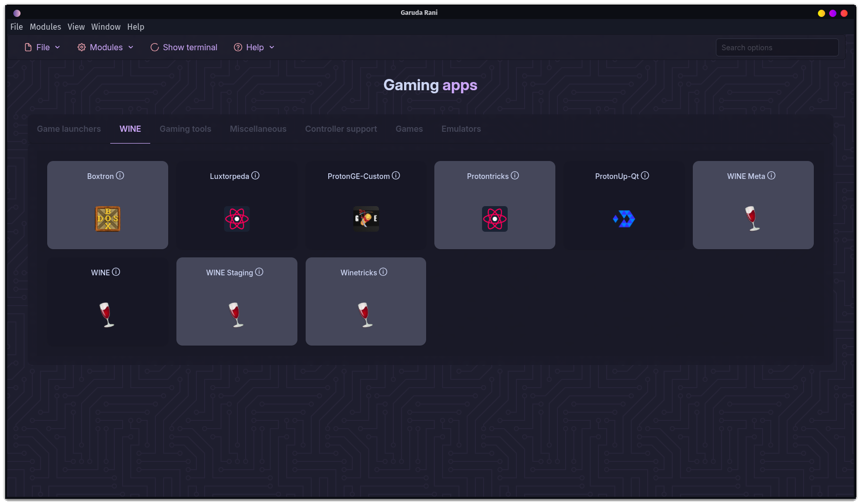Expand the File toolbar dropdown

click(43, 47)
